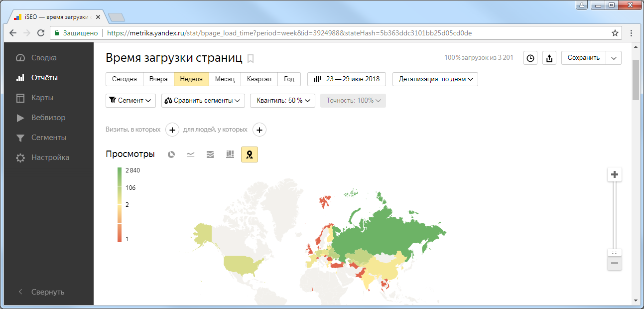
Task: Go to Карты in the sidebar
Action: (x=42, y=98)
